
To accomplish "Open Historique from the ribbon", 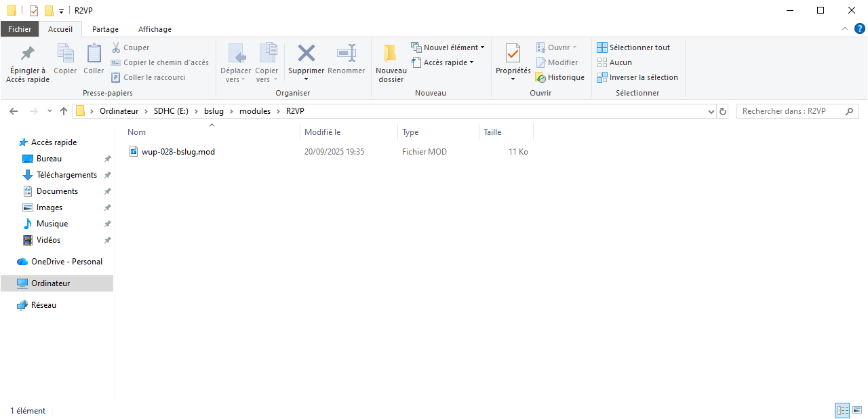I will 560,77.
